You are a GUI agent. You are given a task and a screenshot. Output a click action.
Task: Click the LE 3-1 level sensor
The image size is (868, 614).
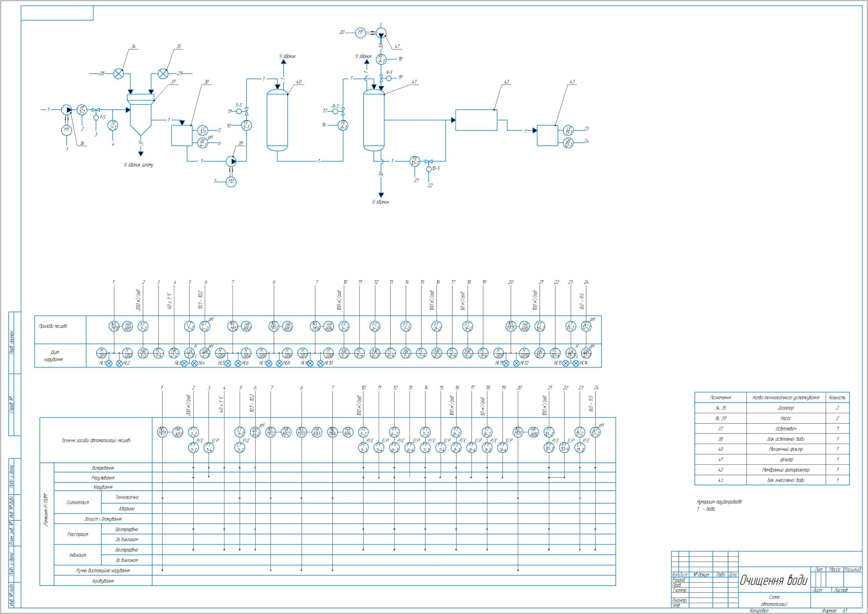tap(203, 130)
